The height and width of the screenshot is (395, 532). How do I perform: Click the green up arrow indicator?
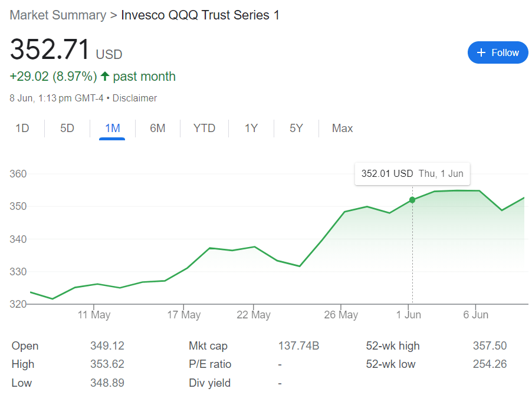pos(105,76)
